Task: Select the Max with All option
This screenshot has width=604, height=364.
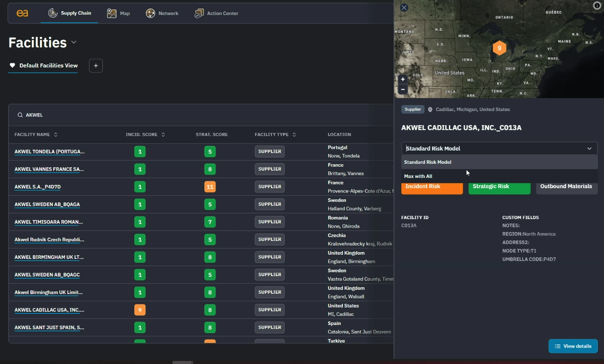Action: point(418,176)
